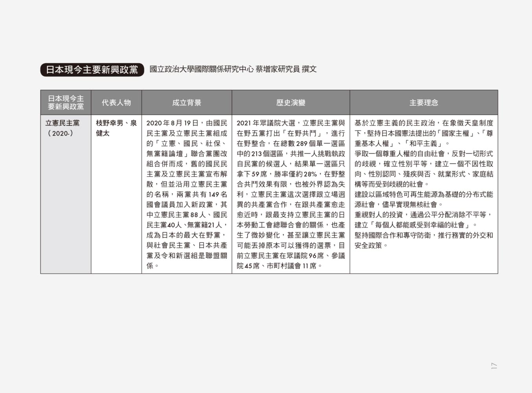Image resolution: width=532 pixels, height=393 pixels.
Task: Click line 成為日本的最大在野黨
Action: tap(187, 235)
